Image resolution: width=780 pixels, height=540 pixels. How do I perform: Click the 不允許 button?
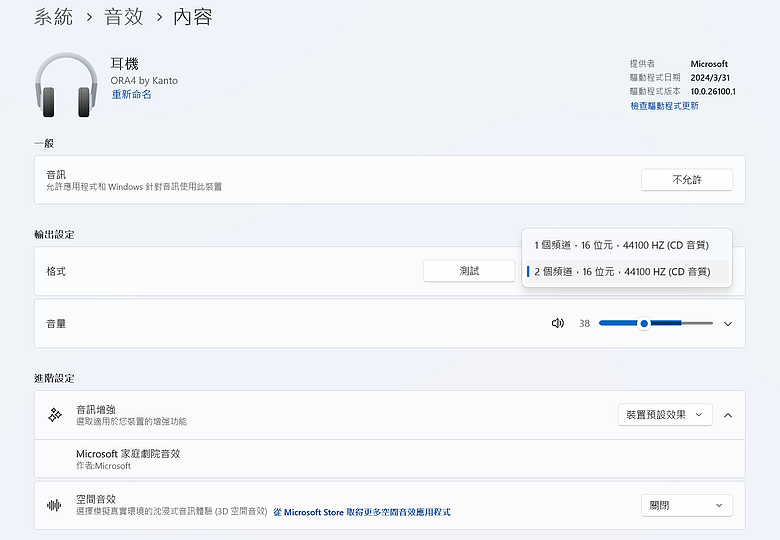pos(687,180)
